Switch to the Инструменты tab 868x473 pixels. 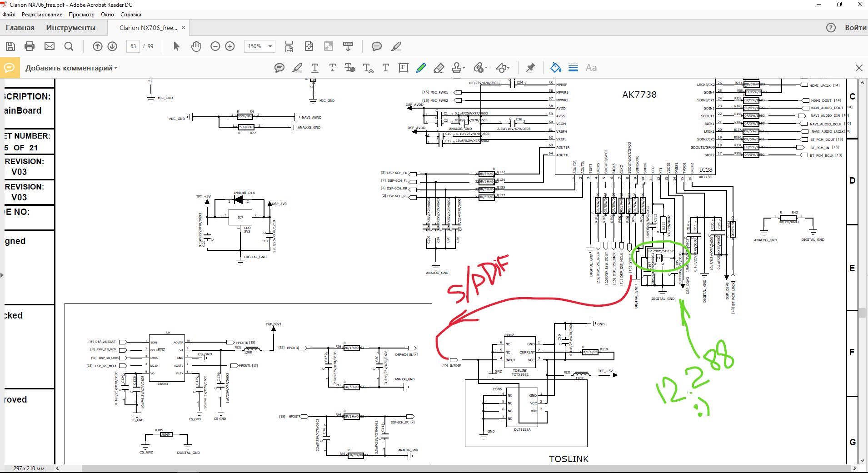(x=71, y=28)
